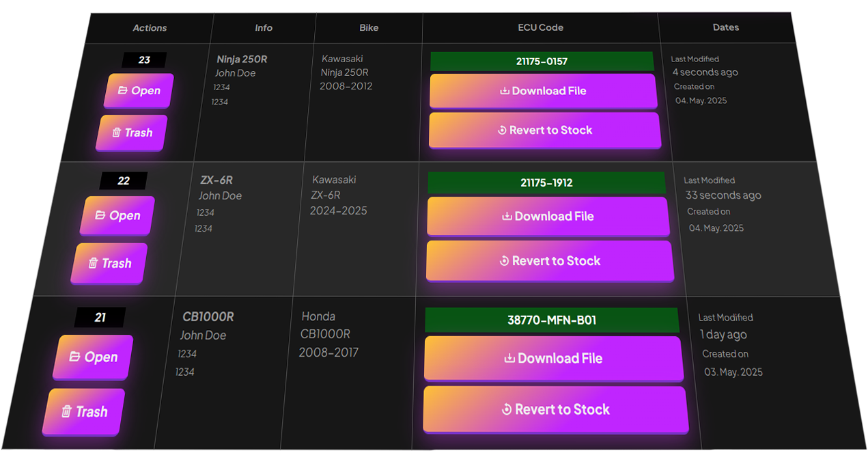The image size is (868, 466).
Task: Open the CB1000R entry number 21
Action: click(x=94, y=357)
